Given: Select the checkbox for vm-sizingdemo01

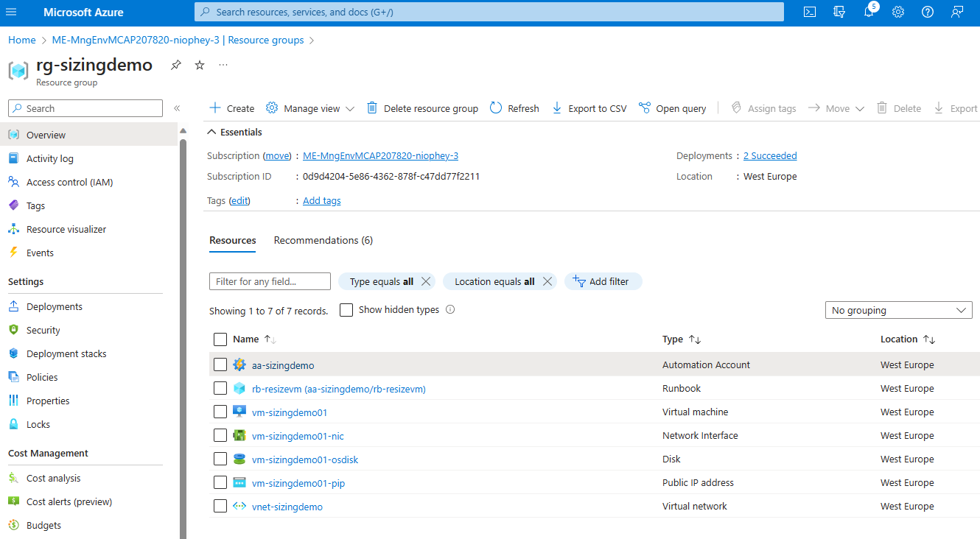Looking at the screenshot, I should (220, 412).
